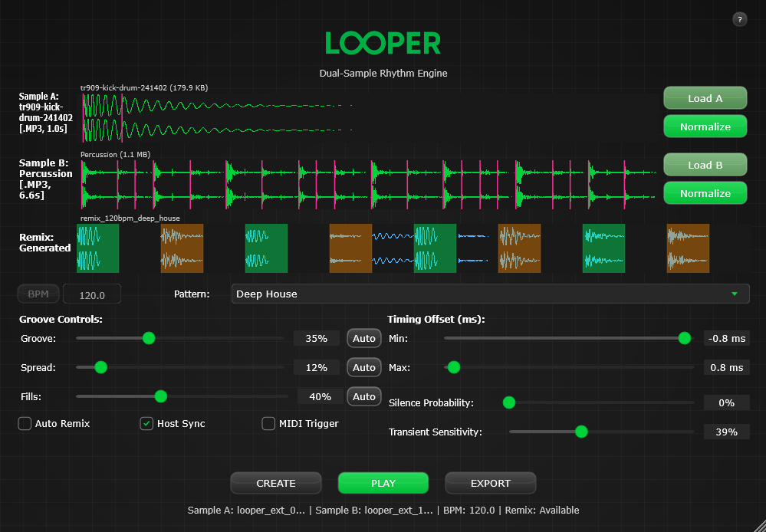The image size is (766, 532).
Task: Select the first remix segment thumbnail
Action: 97,248
